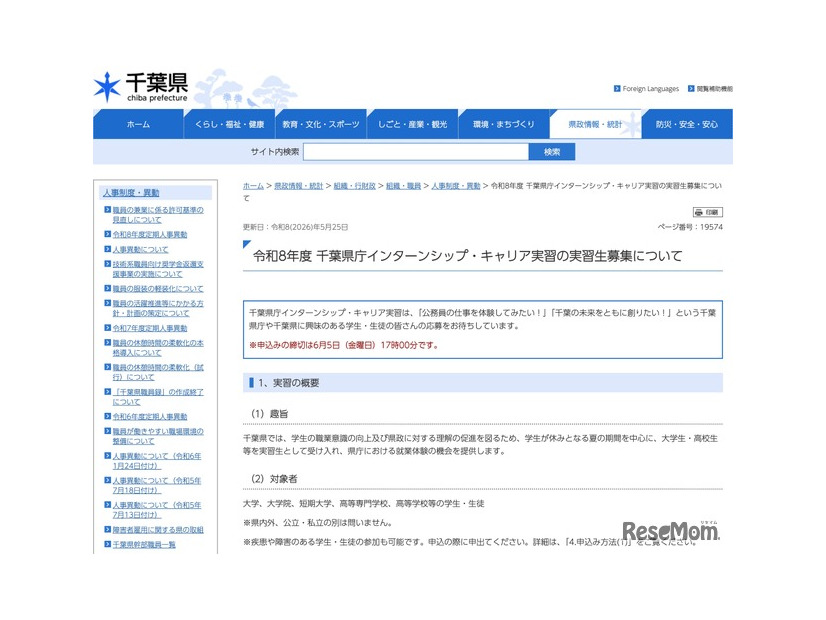Open the Foreign Languages link
Screen dimensions: 826x620
coord(651,88)
